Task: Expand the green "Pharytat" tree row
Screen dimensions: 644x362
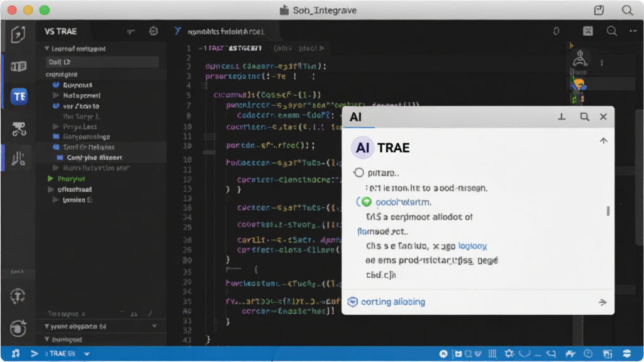Action: (x=50, y=178)
